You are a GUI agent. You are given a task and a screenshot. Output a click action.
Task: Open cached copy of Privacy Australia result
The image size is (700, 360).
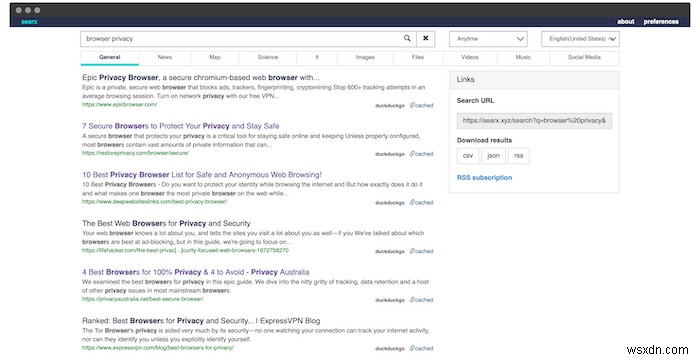(x=421, y=300)
